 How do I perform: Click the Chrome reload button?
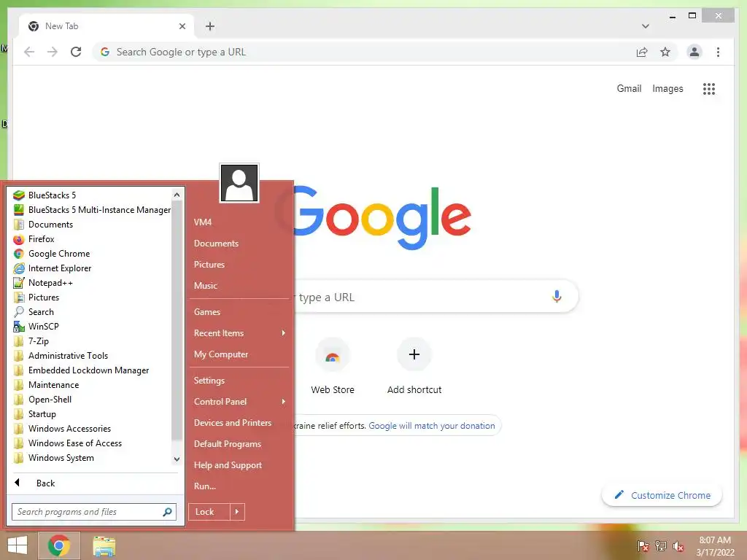(76, 52)
